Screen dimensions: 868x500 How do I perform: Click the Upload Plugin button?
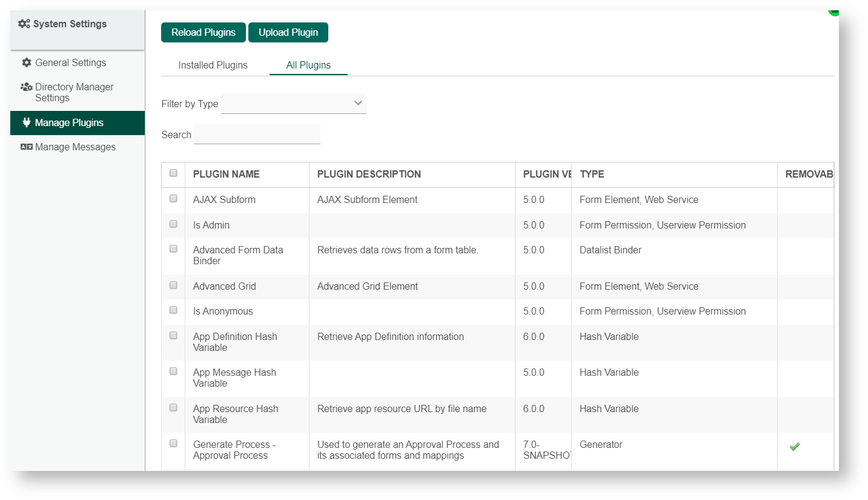pyautogui.click(x=288, y=33)
